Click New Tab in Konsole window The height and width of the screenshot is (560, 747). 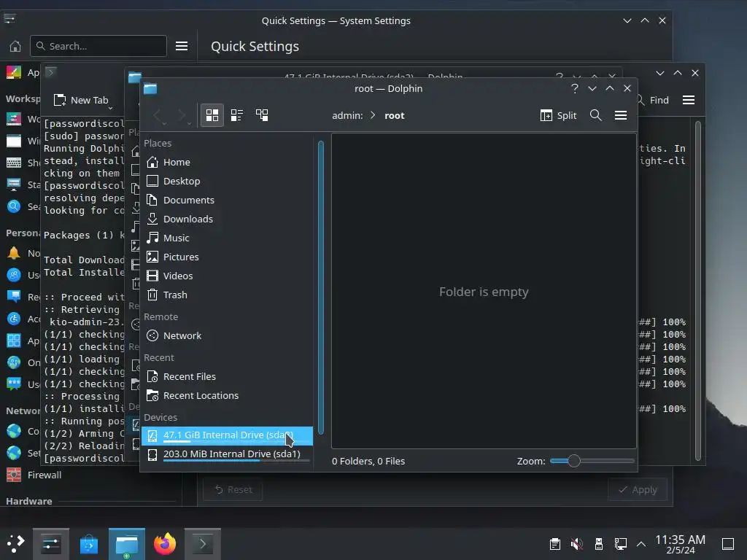82,100
